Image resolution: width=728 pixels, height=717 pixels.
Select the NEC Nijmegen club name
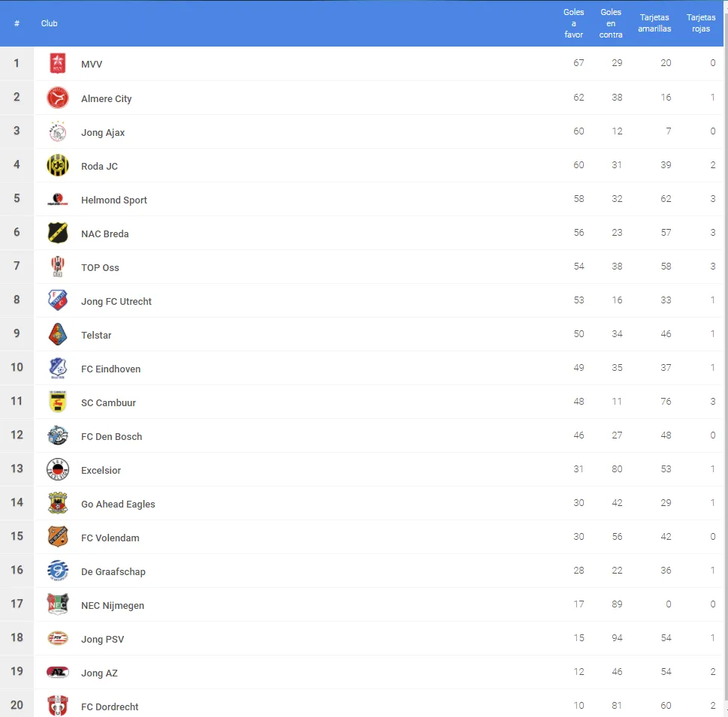[x=113, y=606]
